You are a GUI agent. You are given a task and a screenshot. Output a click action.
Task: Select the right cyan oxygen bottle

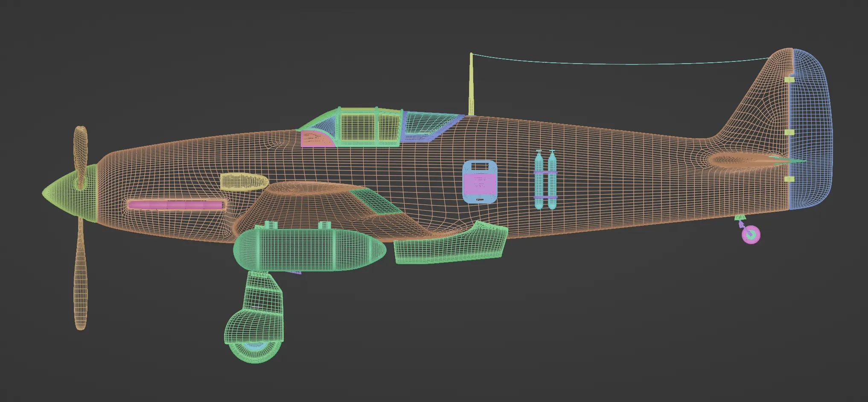(552, 180)
